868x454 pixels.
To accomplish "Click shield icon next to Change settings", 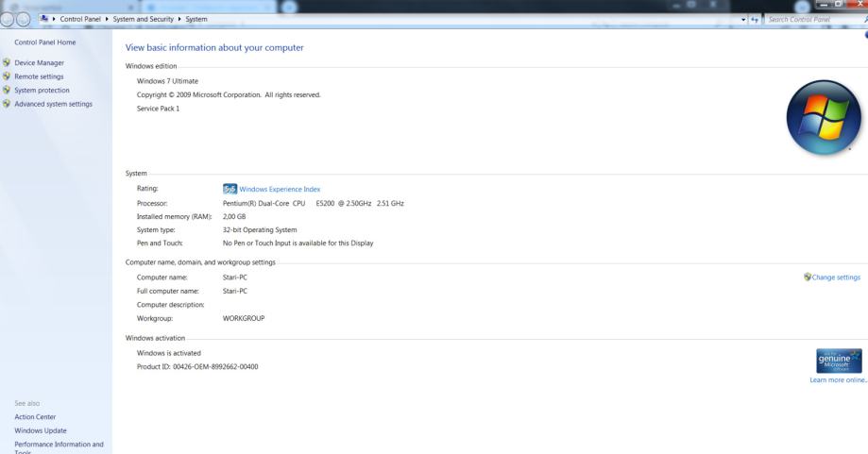I will pos(808,277).
